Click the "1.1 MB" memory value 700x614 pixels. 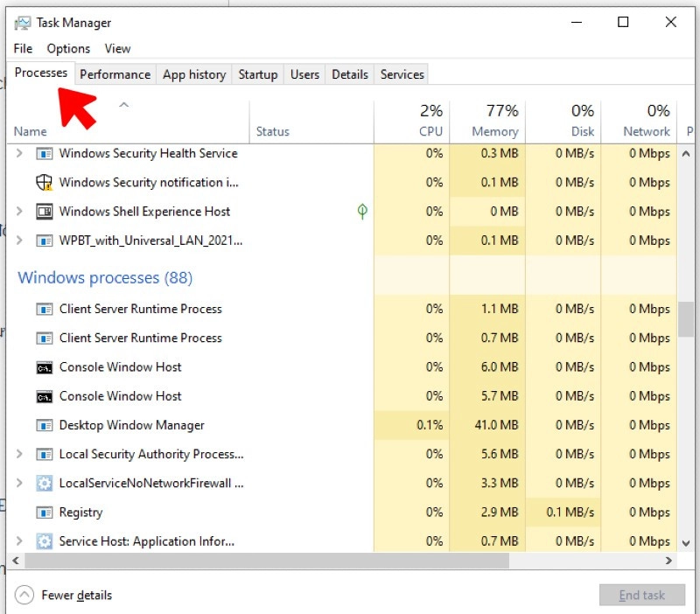coord(500,309)
